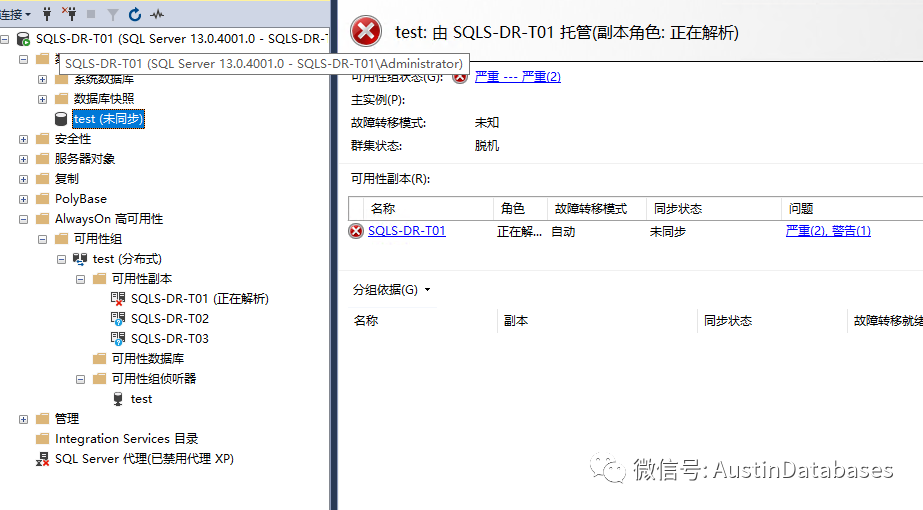Expand the 服务器对象 folder
This screenshot has width=923, height=510.
[24, 160]
